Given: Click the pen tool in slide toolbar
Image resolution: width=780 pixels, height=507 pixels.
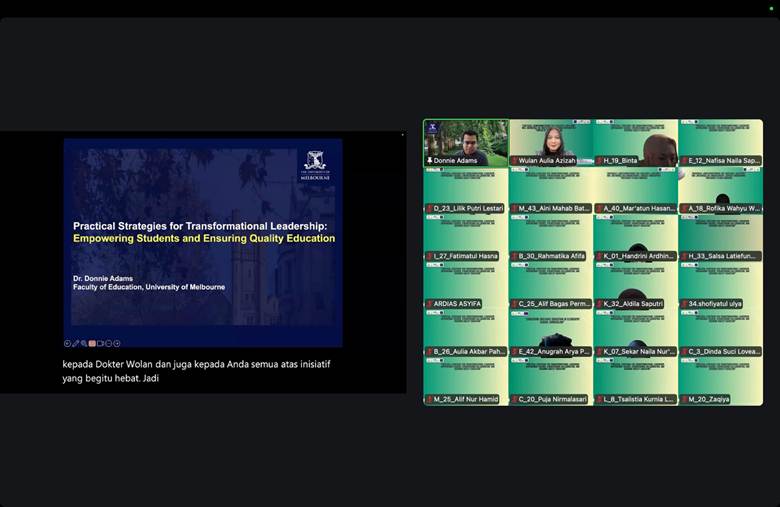Looking at the screenshot, I should click(x=75, y=343).
